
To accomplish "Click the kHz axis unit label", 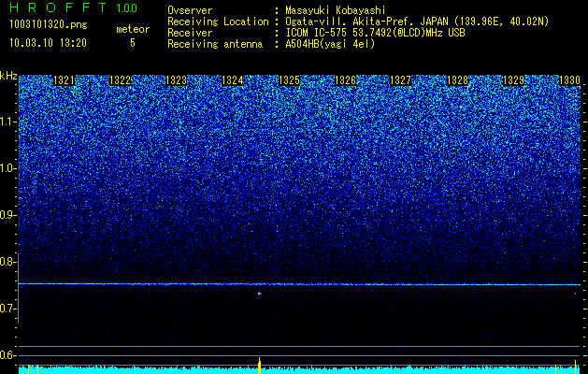I will click(8, 76).
